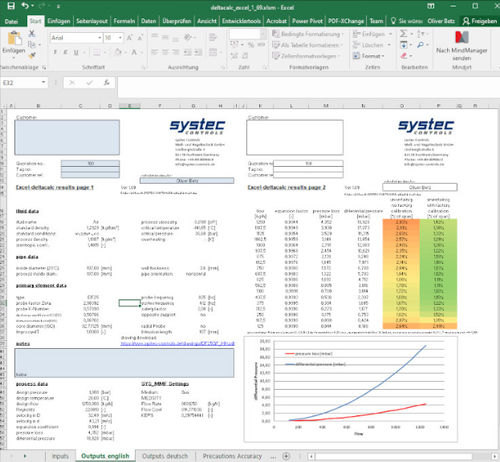Open the Outputs deutsch sheet tab

[x=165, y=456]
